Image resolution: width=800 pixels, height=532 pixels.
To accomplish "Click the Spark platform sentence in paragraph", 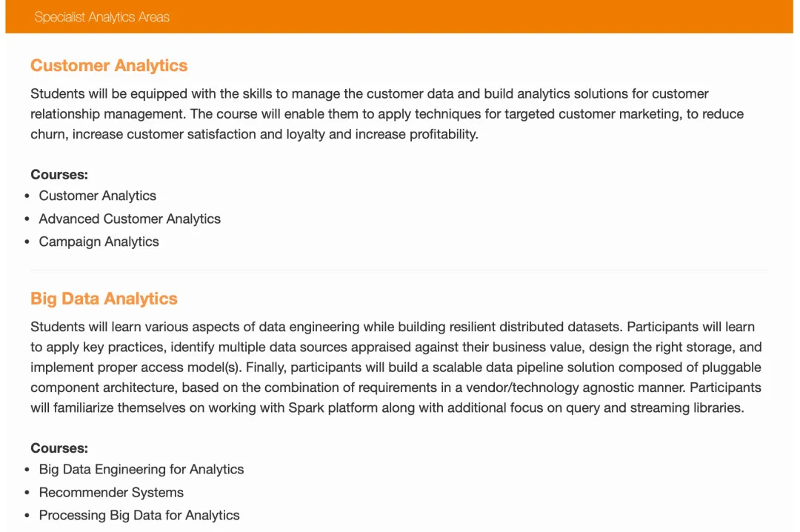I will (385, 408).
